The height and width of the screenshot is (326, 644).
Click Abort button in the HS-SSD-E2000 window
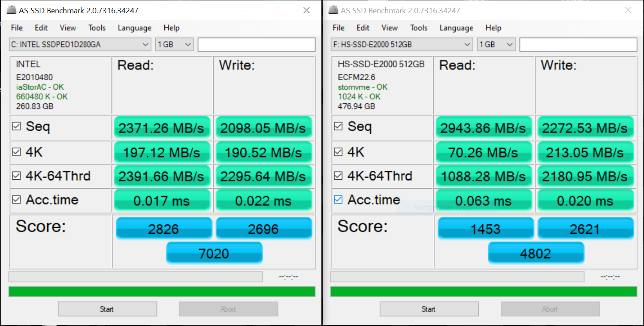550,309
